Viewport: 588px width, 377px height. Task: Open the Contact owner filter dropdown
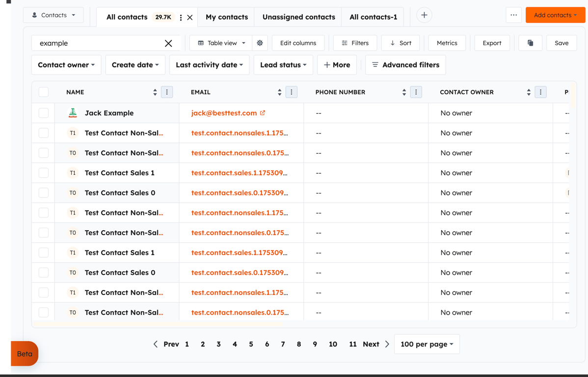pos(66,64)
